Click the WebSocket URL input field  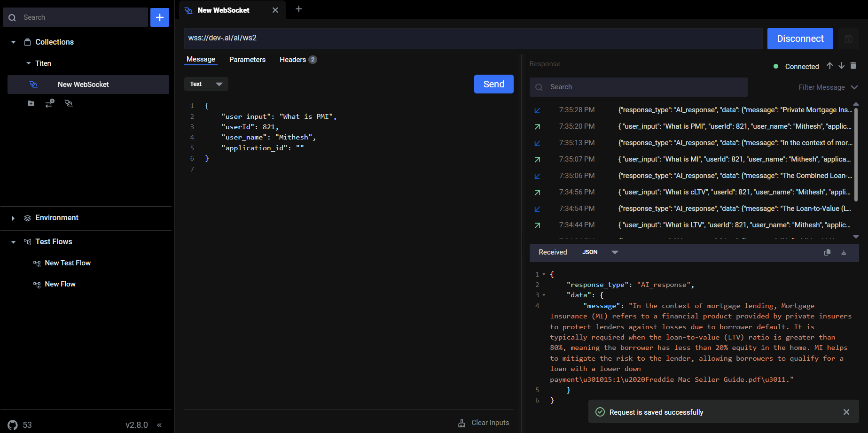tap(473, 38)
